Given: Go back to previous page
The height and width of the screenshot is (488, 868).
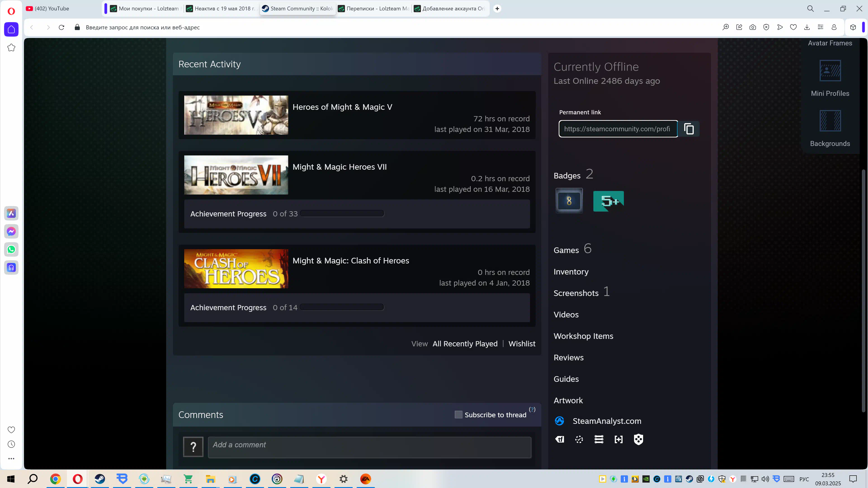Looking at the screenshot, I should [32, 27].
